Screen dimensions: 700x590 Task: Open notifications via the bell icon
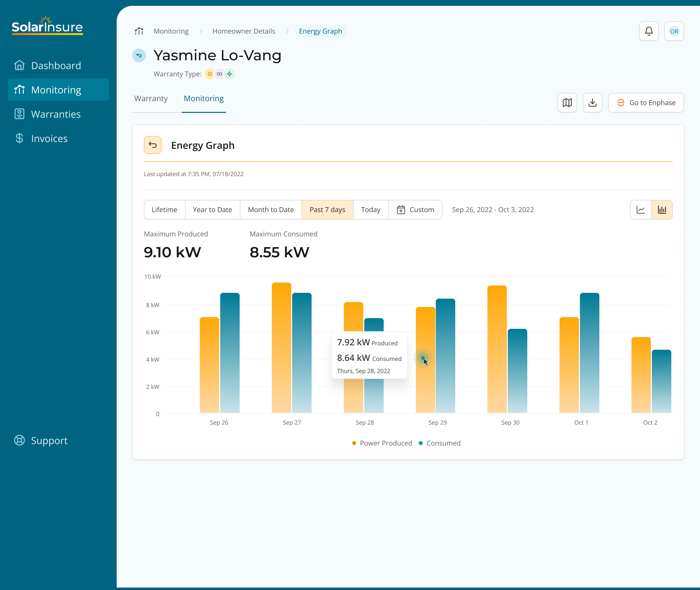pyautogui.click(x=649, y=31)
